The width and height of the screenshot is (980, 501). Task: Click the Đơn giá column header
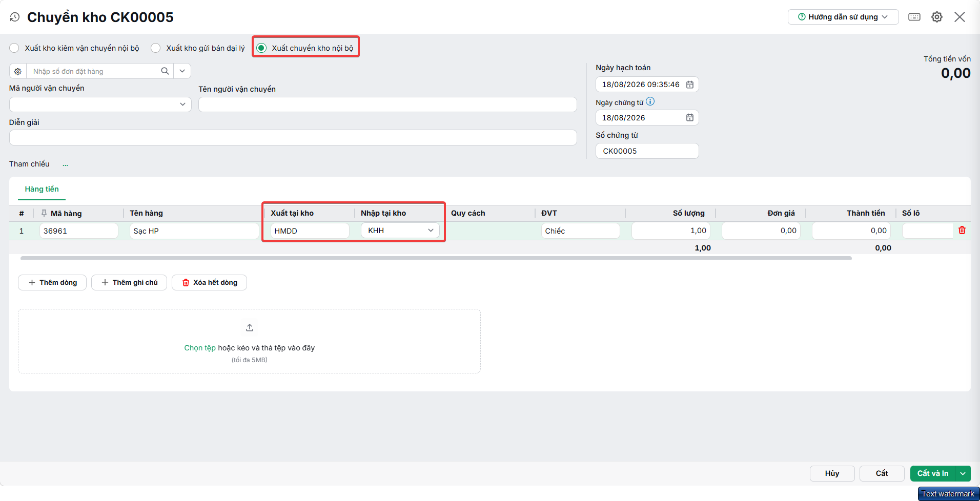point(781,213)
